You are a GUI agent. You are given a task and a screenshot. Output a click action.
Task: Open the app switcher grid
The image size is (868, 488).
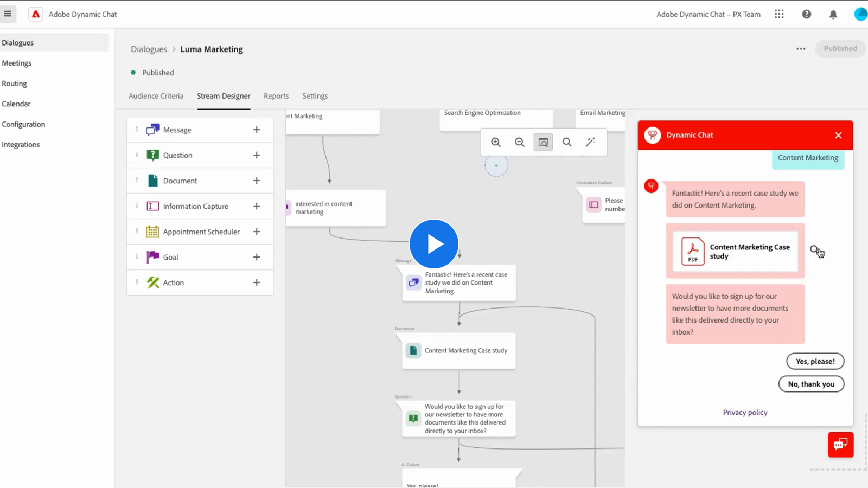779,14
